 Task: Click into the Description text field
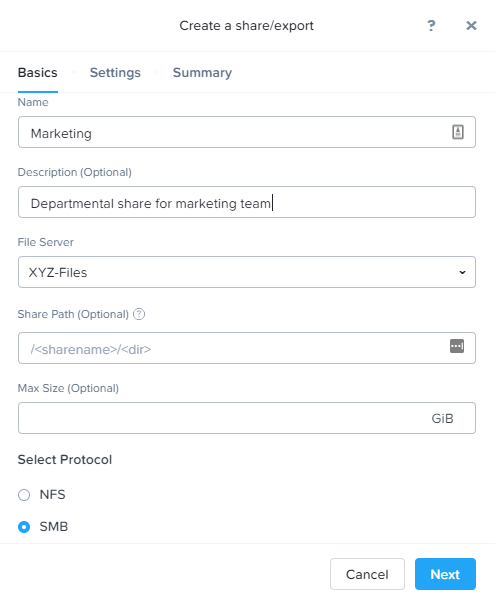coord(247,202)
